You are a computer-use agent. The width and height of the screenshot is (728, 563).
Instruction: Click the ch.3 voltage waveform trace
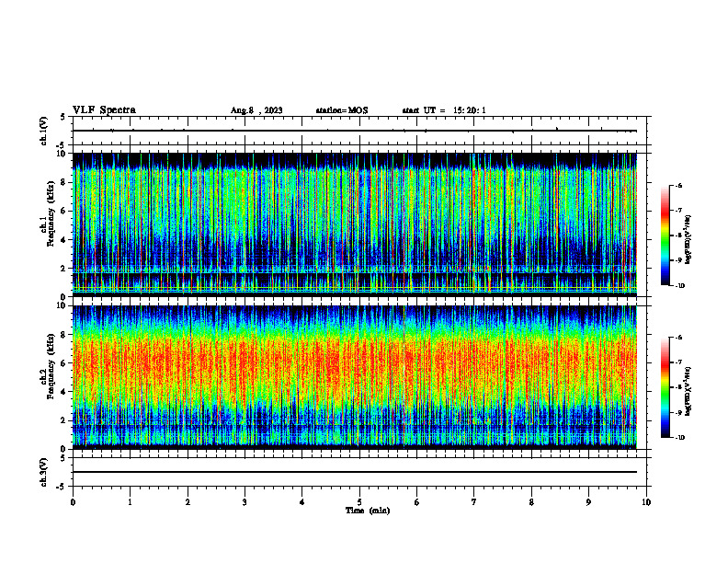pyautogui.click(x=354, y=472)
